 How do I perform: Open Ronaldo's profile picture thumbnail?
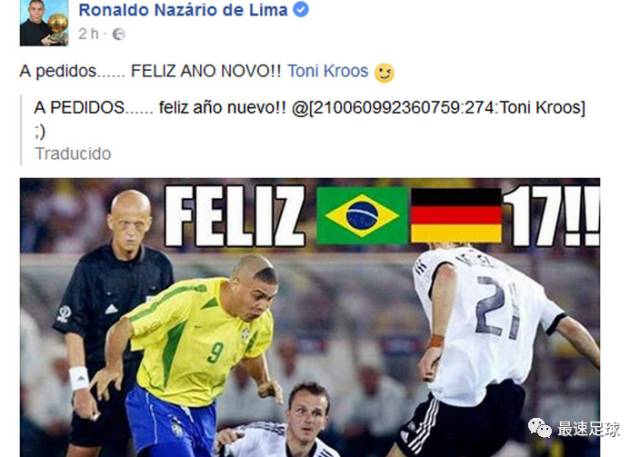(44, 22)
